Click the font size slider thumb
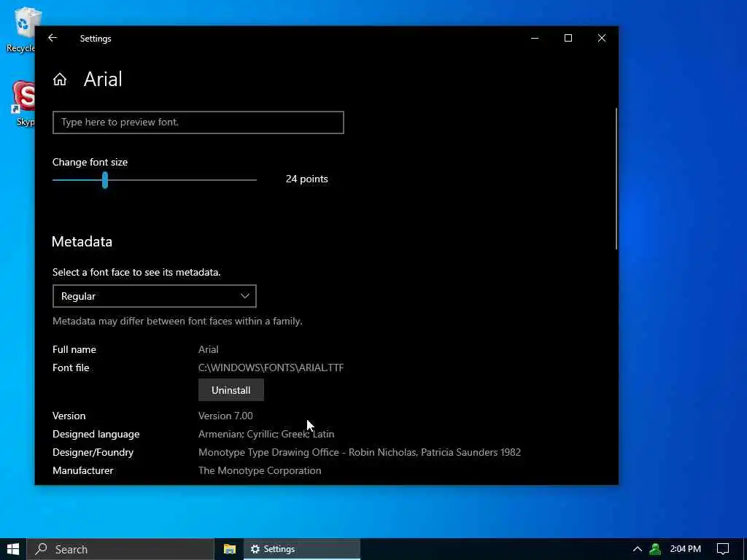 [x=105, y=180]
